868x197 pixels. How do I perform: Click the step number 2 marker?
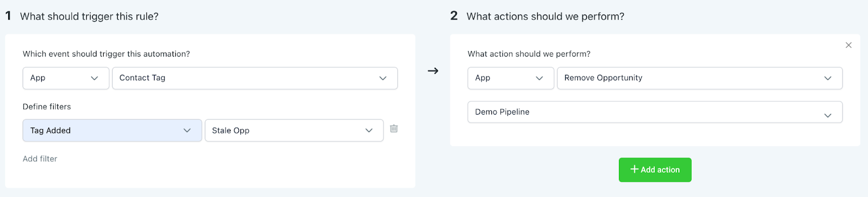pos(454,16)
